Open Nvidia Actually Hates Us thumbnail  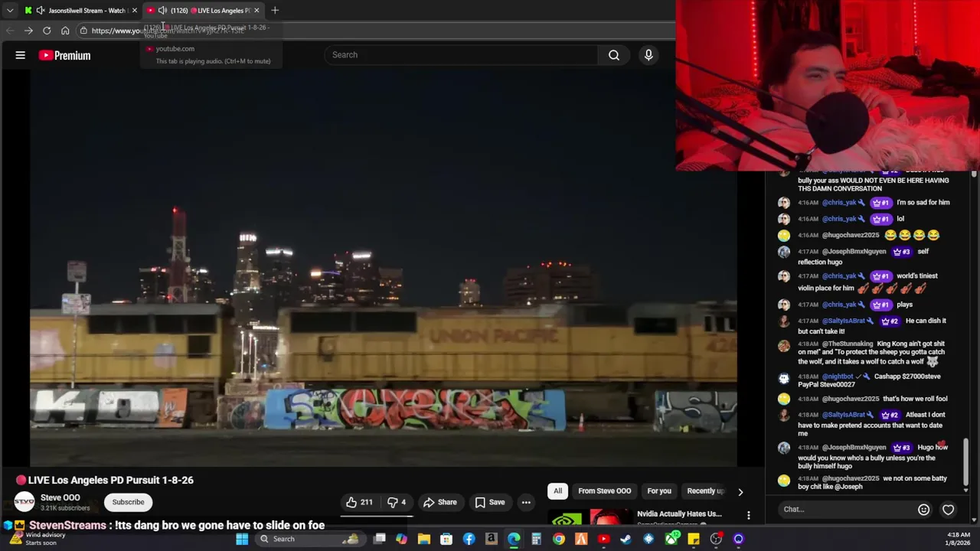(588, 516)
